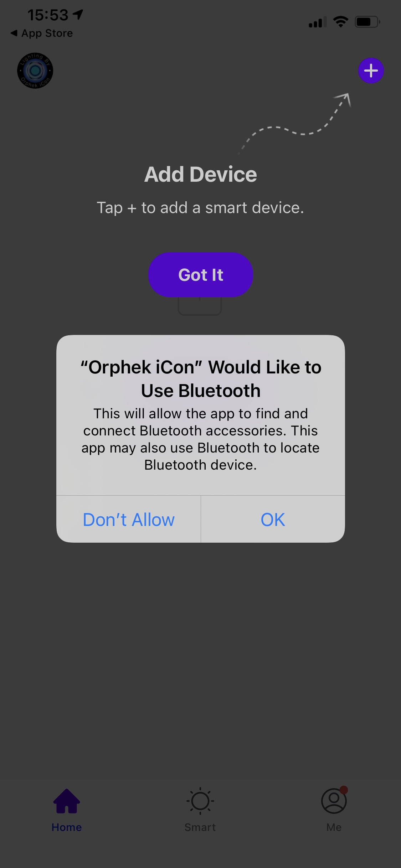Tap the location arrow next to the time
Screen dimensions: 401x868
(78, 15)
